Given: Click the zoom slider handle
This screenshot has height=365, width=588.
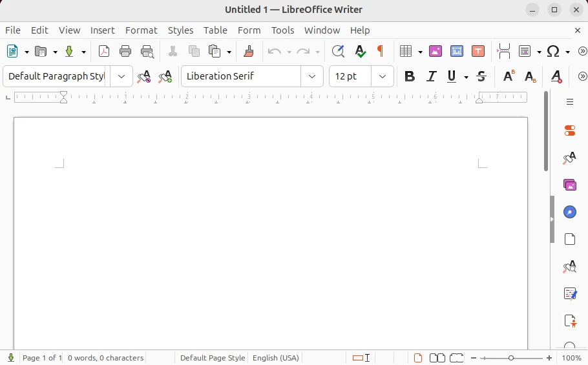Looking at the screenshot, I should 511,358.
